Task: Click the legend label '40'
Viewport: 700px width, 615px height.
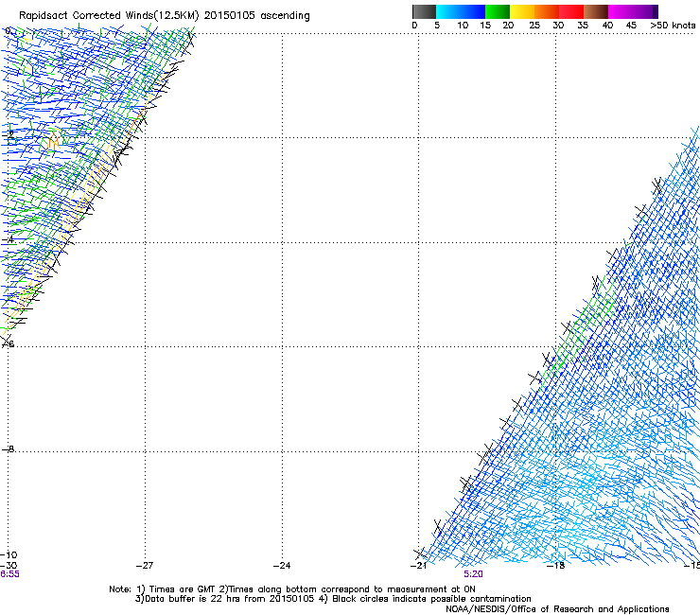Action: [607, 26]
